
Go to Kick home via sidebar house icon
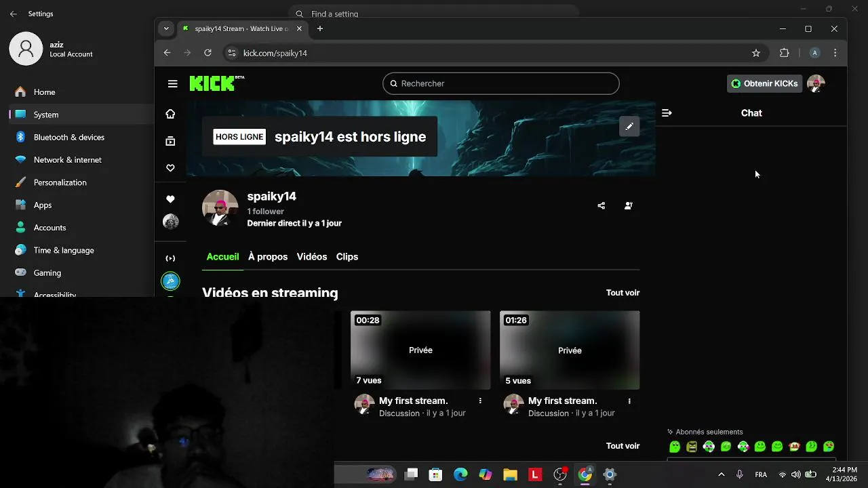(x=170, y=114)
